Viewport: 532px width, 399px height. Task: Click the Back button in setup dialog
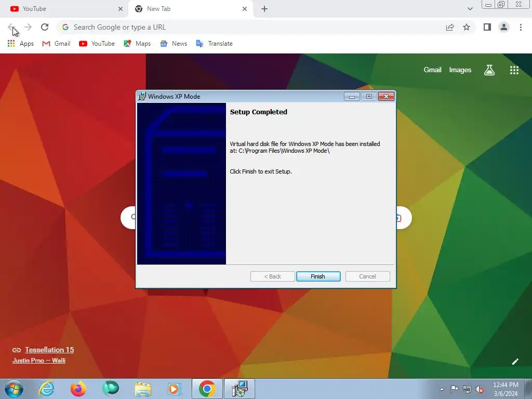coord(272,276)
